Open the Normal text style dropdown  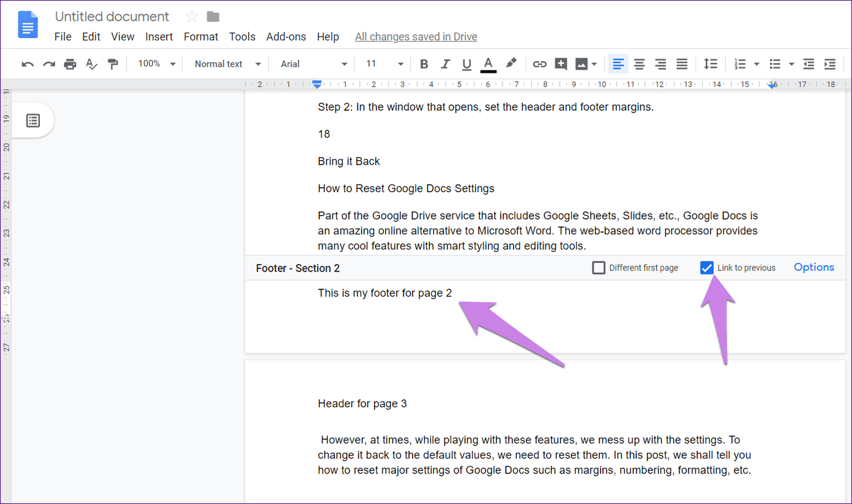(x=228, y=64)
